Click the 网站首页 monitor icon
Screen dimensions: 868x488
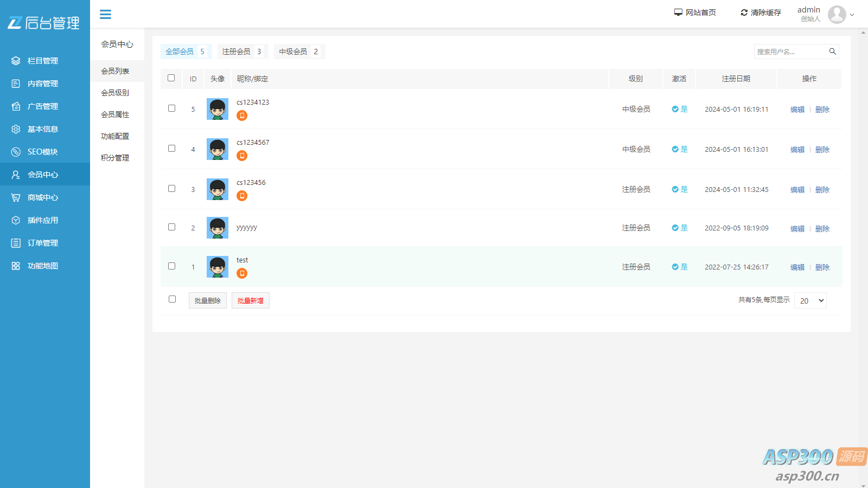tap(678, 12)
